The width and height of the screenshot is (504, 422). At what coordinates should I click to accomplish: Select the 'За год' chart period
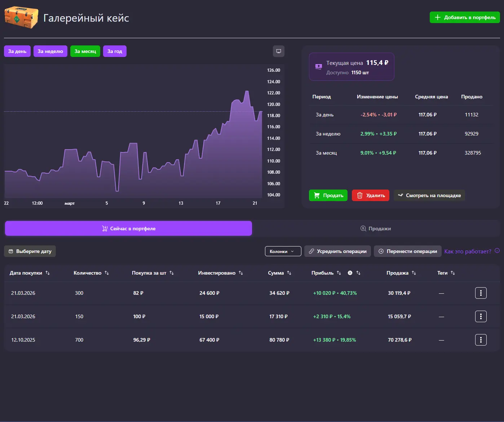[115, 51]
